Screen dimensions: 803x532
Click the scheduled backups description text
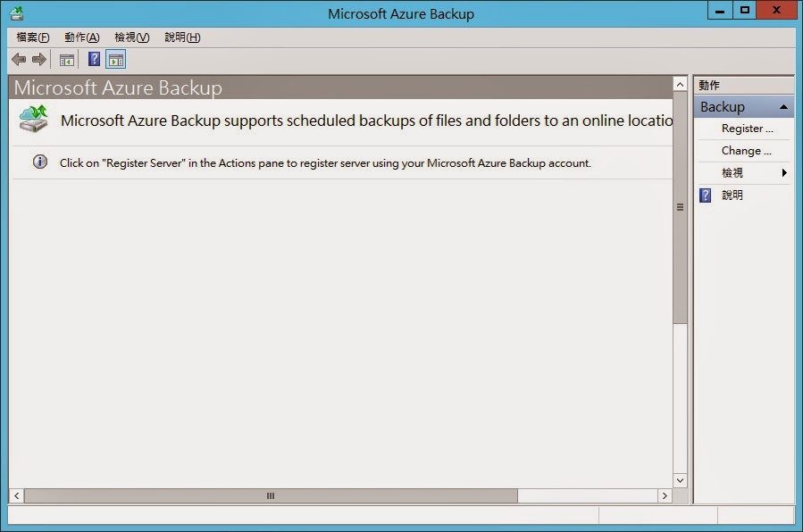[367, 121]
